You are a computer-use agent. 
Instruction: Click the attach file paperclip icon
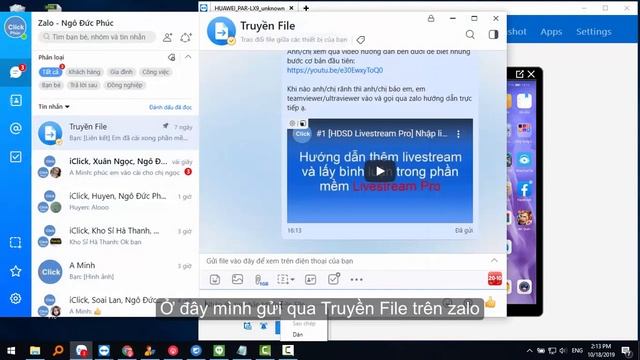tap(261, 280)
